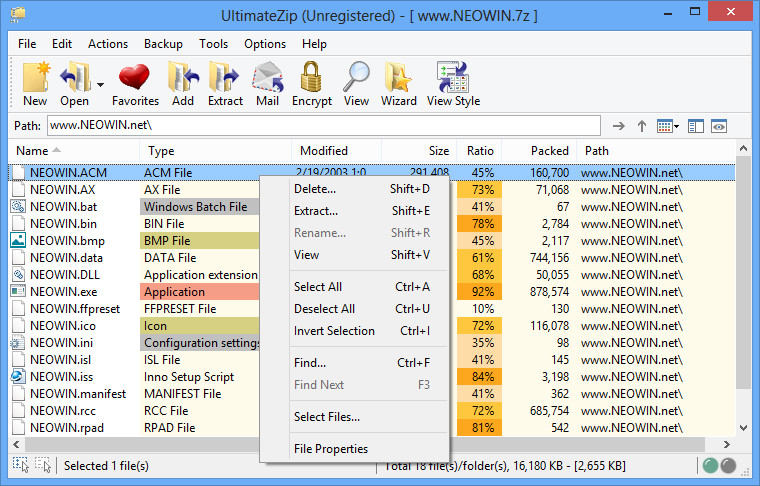Click the gray status indicator circle

(x=728, y=466)
